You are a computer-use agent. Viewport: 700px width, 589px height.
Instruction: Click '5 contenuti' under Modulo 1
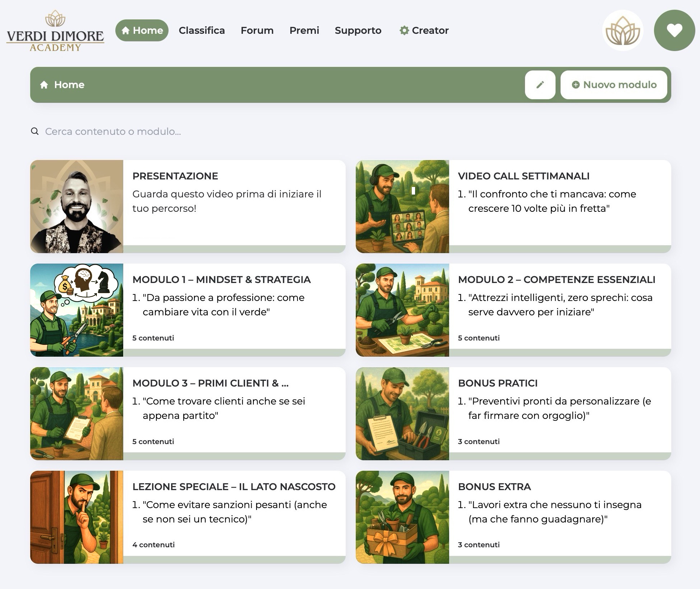coord(153,338)
